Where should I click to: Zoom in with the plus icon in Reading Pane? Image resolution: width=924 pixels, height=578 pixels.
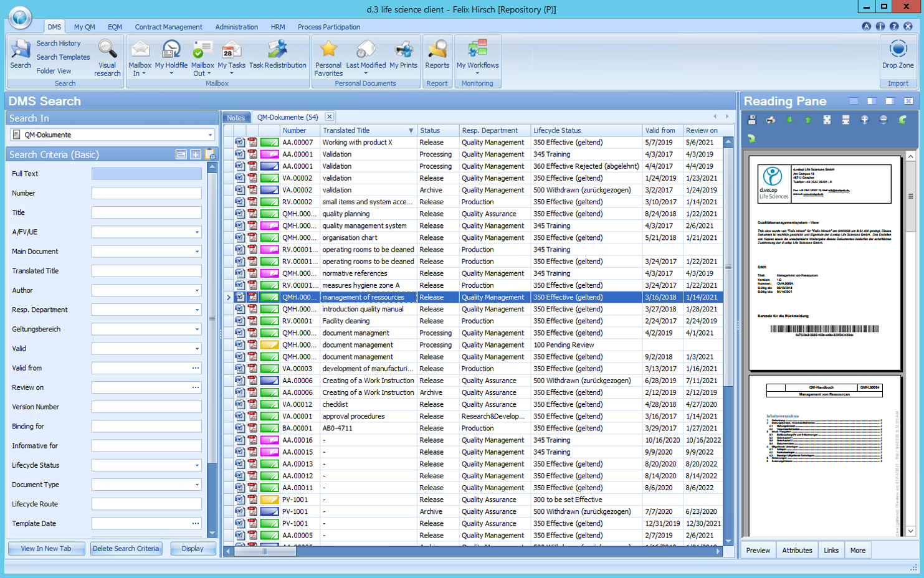click(x=864, y=120)
